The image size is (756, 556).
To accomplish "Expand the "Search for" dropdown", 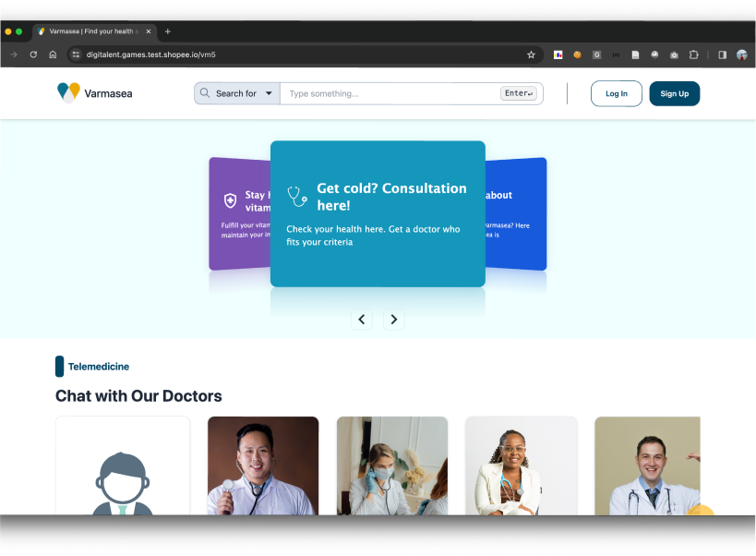I will [x=269, y=93].
